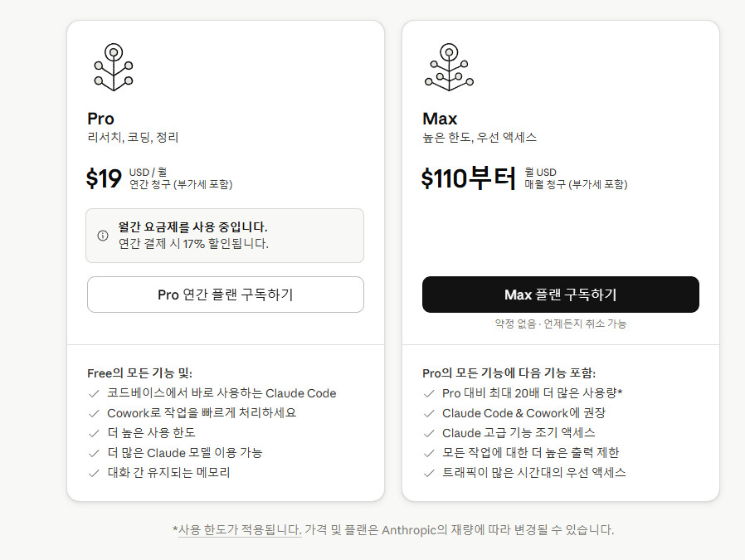The image size is (745, 560).
Task: Click the info icon in monthly plan notice
Action: coord(103,236)
